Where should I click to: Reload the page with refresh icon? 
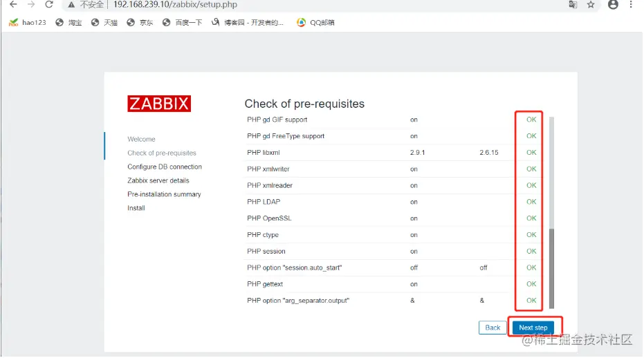tap(49, 5)
